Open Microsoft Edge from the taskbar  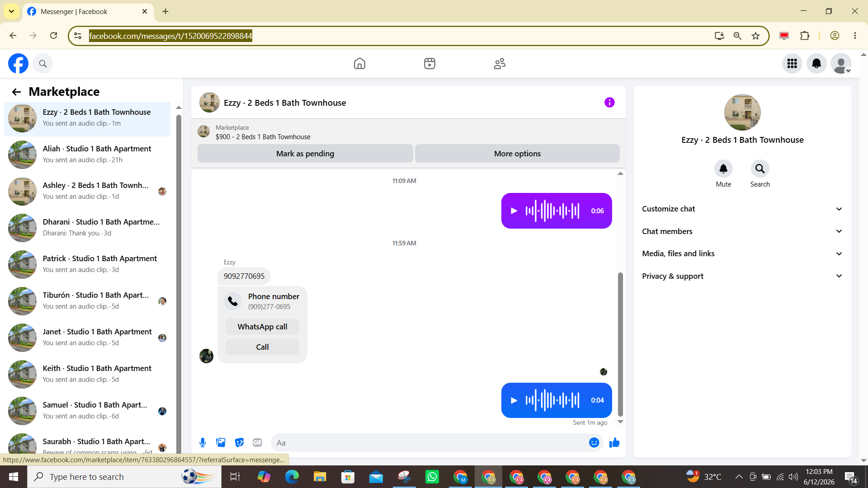pos(292,477)
